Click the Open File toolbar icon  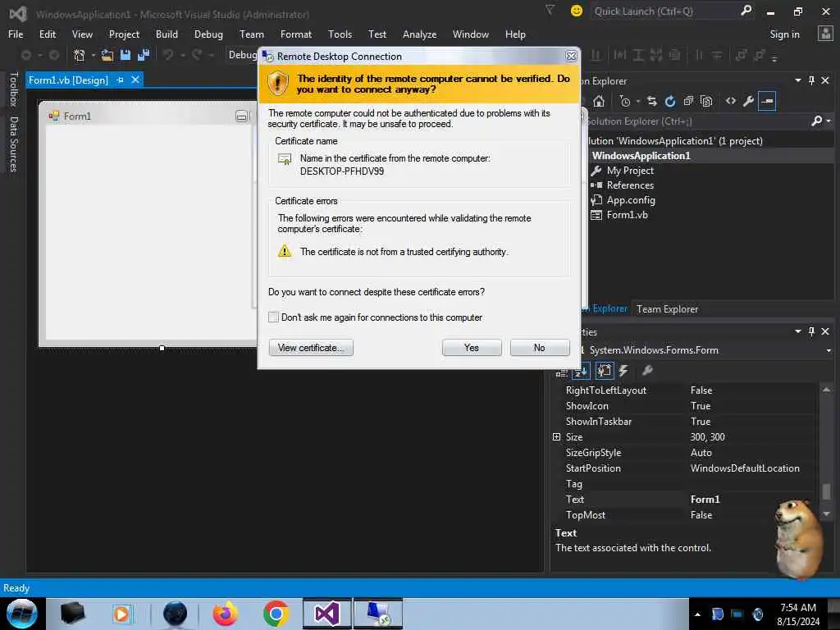point(107,55)
